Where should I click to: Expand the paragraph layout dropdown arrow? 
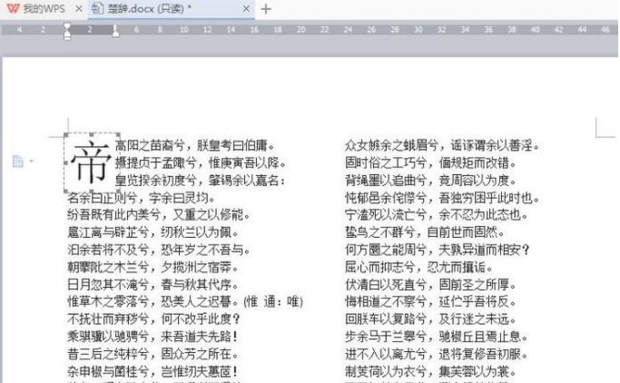click(x=31, y=161)
